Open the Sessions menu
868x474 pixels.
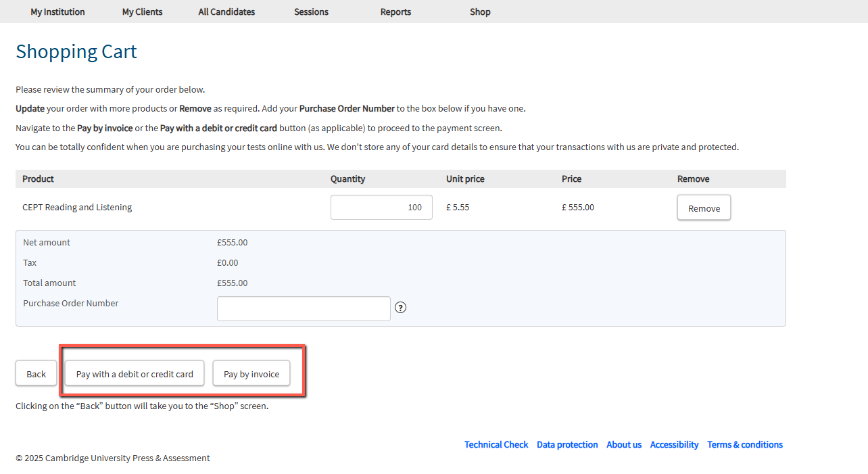311,11
